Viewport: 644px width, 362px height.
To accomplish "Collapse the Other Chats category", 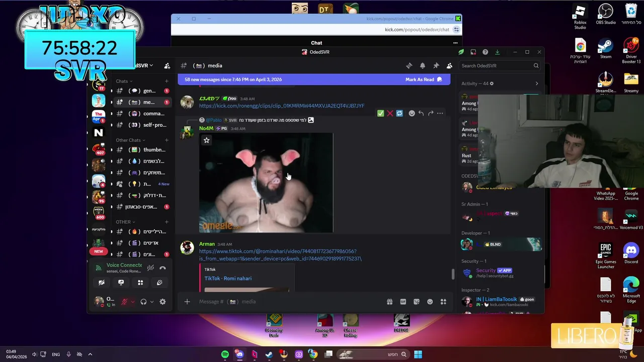I will tap(130, 140).
